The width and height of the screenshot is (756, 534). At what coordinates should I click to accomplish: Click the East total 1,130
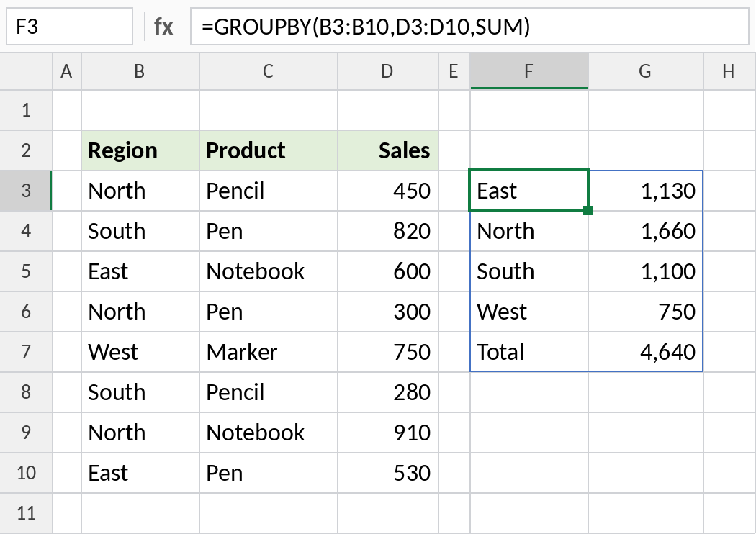646,191
